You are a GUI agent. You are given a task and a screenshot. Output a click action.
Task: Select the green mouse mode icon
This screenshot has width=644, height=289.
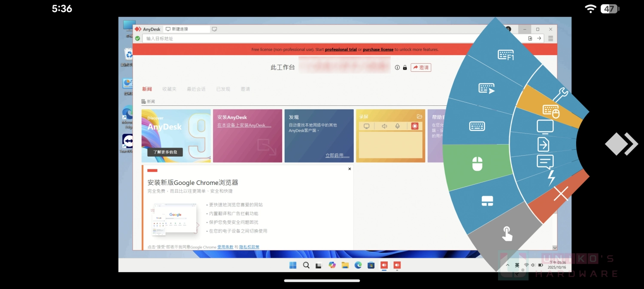point(478,163)
